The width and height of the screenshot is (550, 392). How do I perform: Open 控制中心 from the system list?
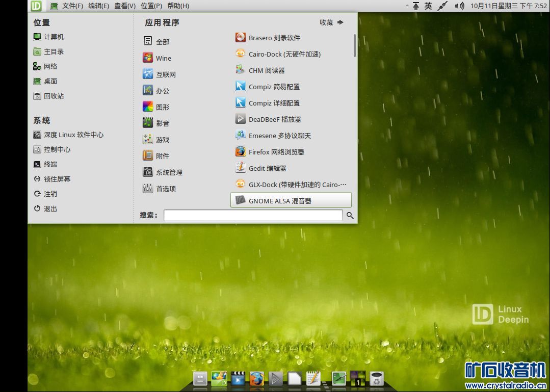click(x=52, y=149)
